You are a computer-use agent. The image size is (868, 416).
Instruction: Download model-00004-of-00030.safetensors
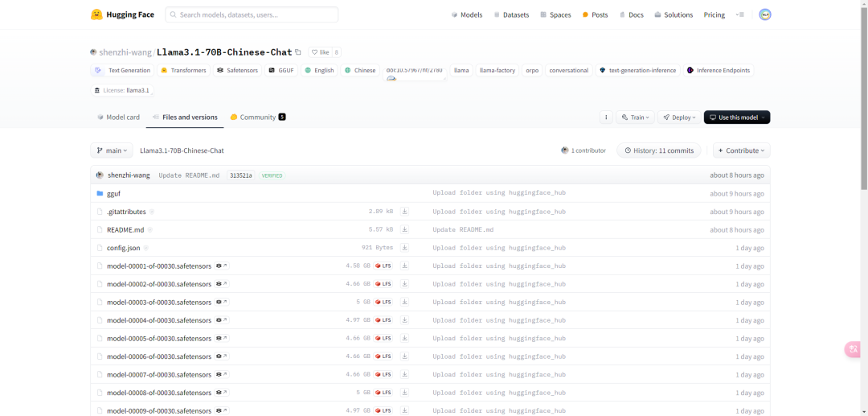(x=404, y=320)
